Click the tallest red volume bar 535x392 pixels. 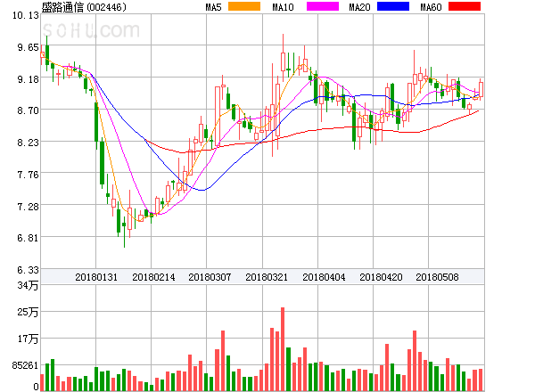283,349
